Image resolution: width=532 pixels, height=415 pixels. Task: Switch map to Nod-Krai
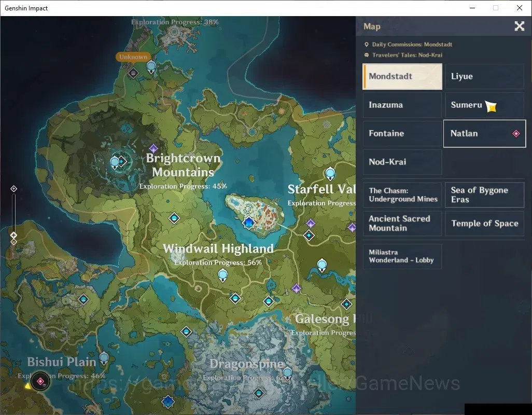[x=402, y=162]
